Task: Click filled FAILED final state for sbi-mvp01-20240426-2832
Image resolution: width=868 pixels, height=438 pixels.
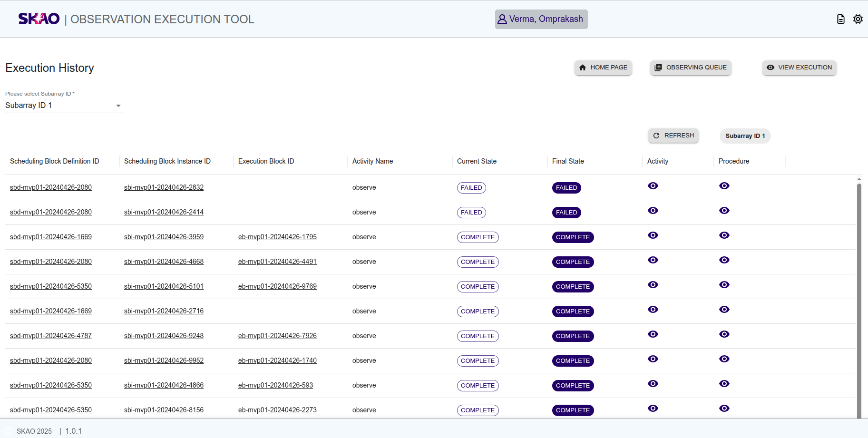Action: coord(566,188)
